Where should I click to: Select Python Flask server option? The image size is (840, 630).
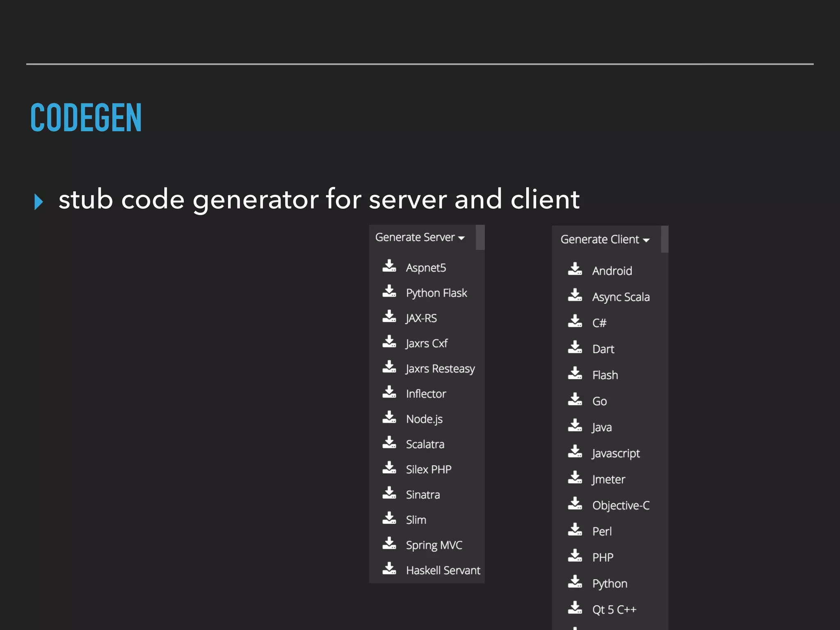click(436, 293)
